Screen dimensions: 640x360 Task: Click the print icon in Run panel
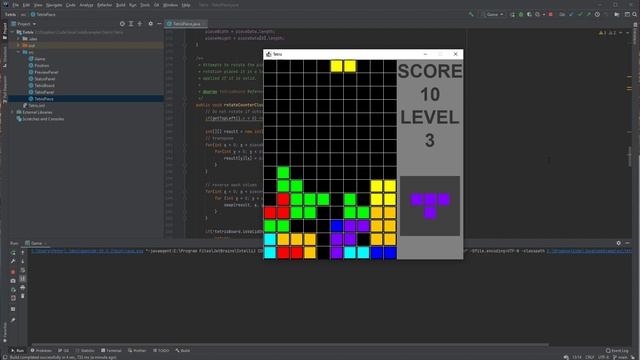[22, 287]
